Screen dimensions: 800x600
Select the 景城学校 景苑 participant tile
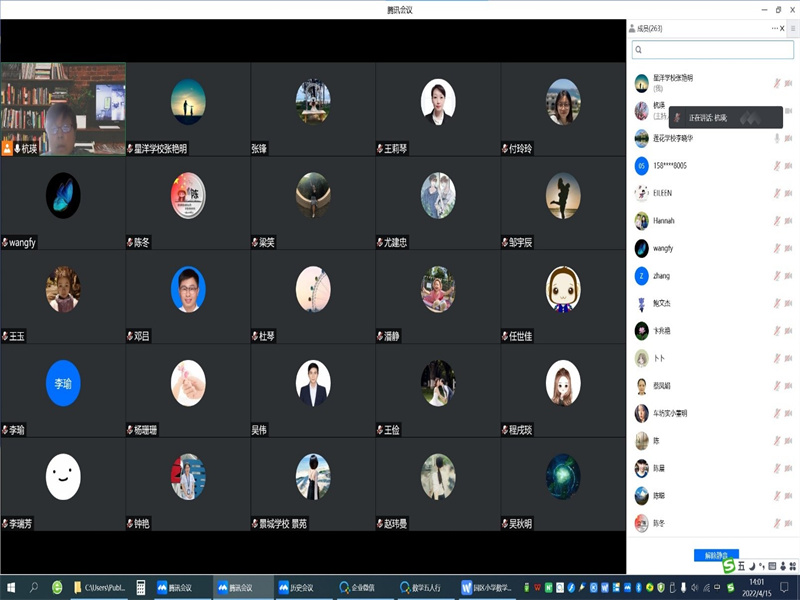click(313, 485)
